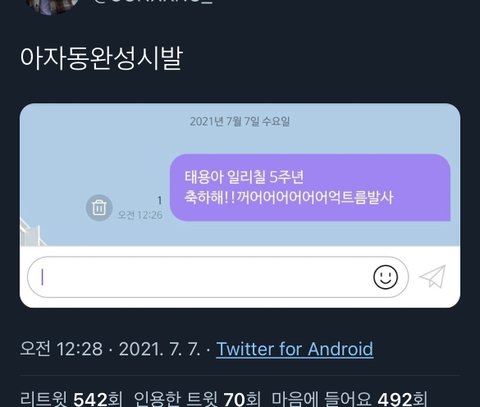Open the tweet author's profile avatar
The width and height of the screenshot is (480, 407).
tap(53, 5)
